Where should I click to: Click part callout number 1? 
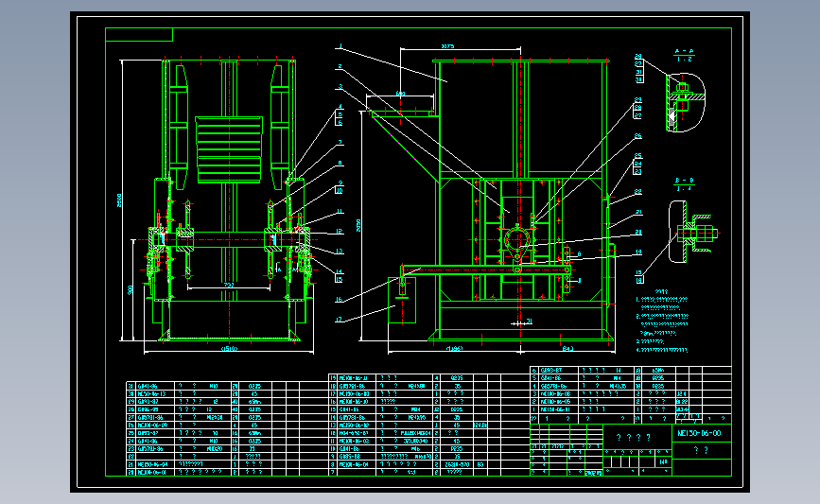click(340, 46)
